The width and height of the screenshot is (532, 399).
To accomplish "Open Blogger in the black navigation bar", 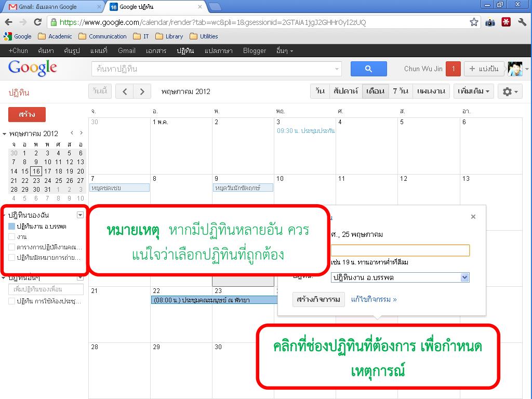I will point(255,51).
